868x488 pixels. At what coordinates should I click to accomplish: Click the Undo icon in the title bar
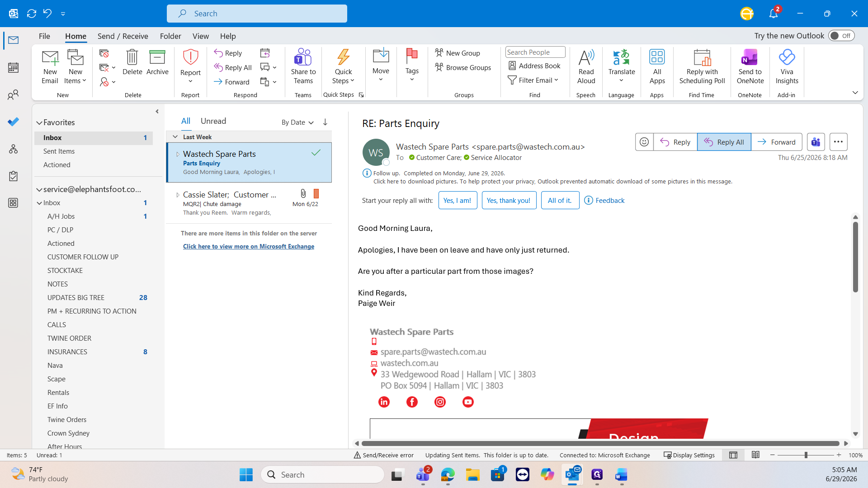click(x=47, y=14)
